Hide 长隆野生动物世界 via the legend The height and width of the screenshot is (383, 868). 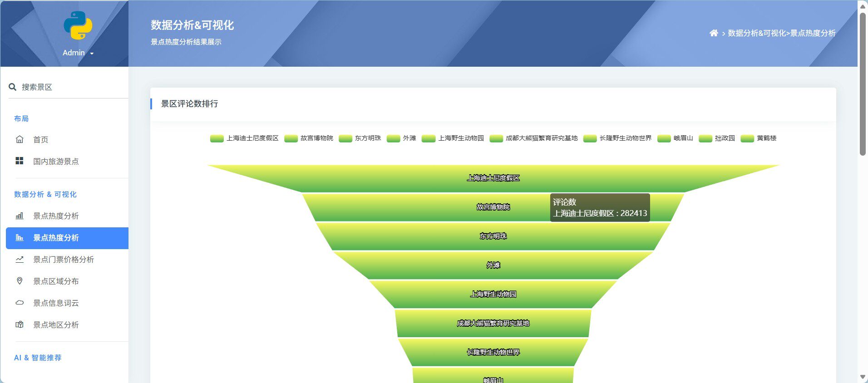point(617,138)
